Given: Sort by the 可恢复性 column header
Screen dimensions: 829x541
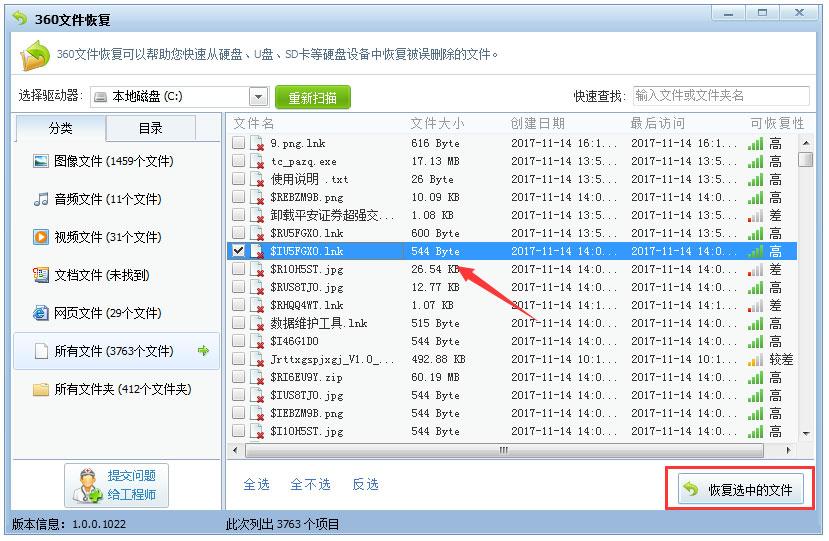Looking at the screenshot, I should pyautogui.click(x=777, y=124).
